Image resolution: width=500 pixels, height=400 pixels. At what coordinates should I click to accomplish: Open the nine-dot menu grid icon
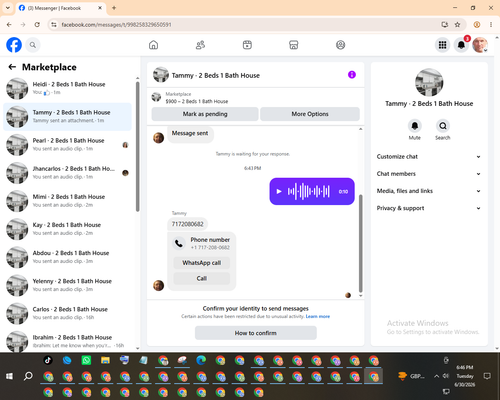442,45
